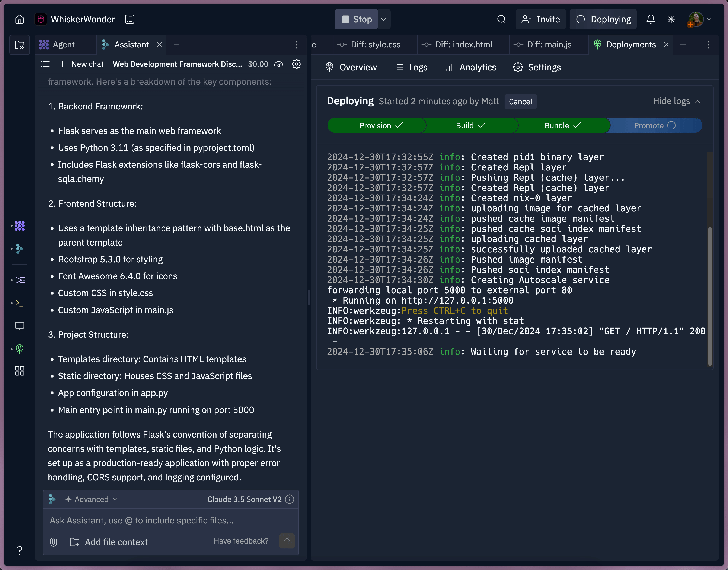Screen dimensions: 728x570
Task: Expand user account chevron
Action: click(709, 19)
